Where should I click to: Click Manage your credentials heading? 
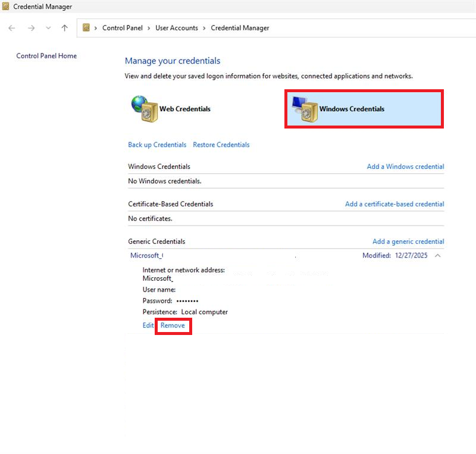[173, 61]
